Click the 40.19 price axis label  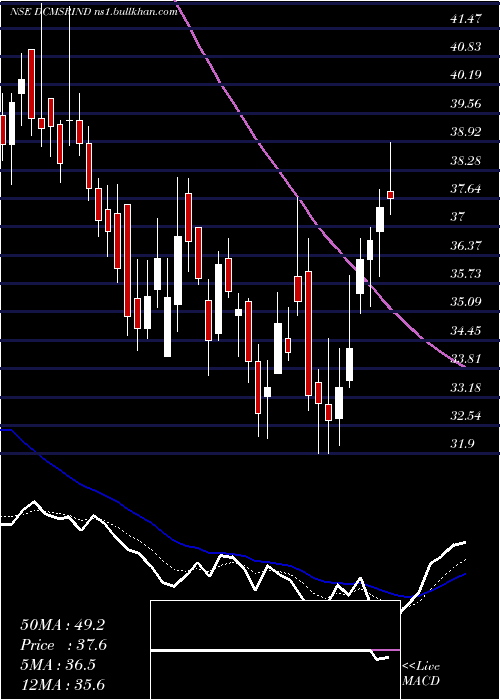coord(466,75)
